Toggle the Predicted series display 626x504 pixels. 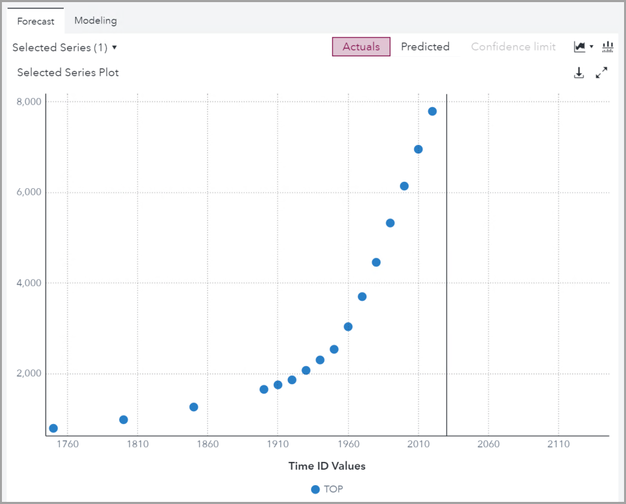tap(425, 47)
